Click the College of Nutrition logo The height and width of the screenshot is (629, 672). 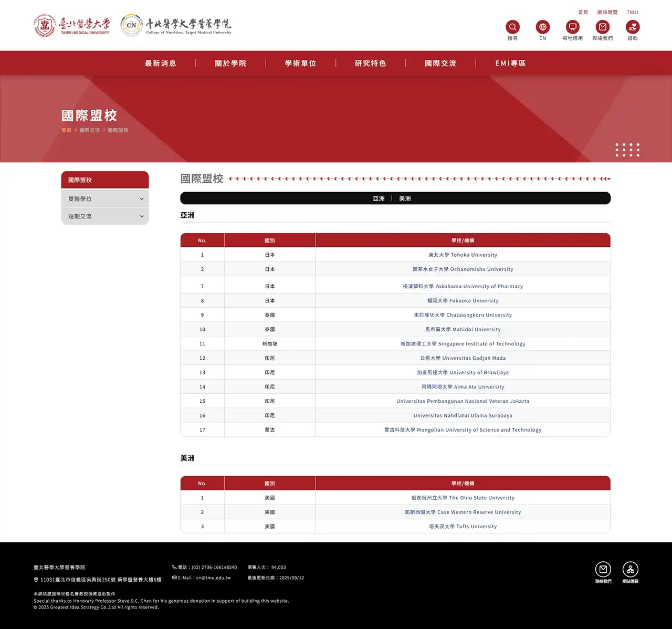[176, 25]
